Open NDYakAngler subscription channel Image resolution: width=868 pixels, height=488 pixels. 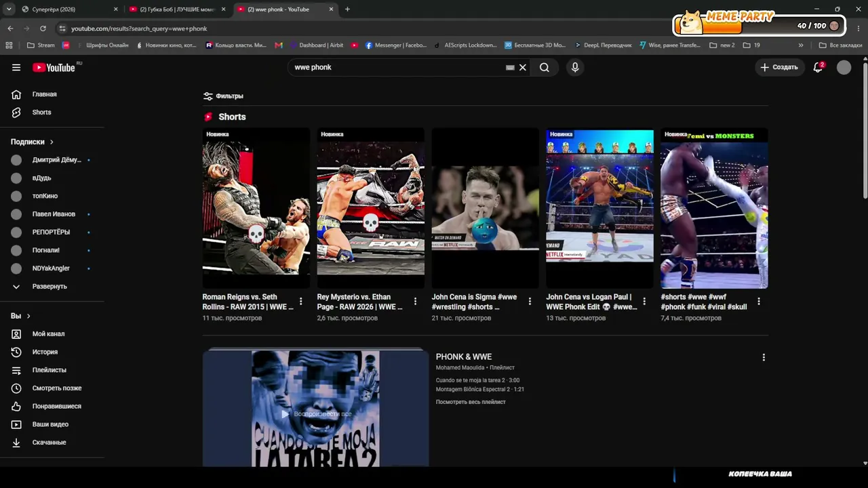click(x=52, y=268)
